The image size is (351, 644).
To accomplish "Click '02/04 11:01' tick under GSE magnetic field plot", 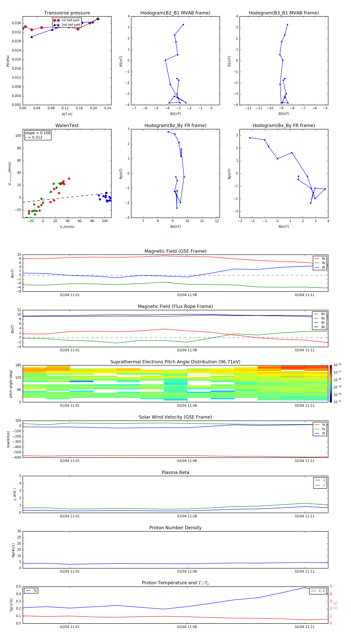I will 70,295.
